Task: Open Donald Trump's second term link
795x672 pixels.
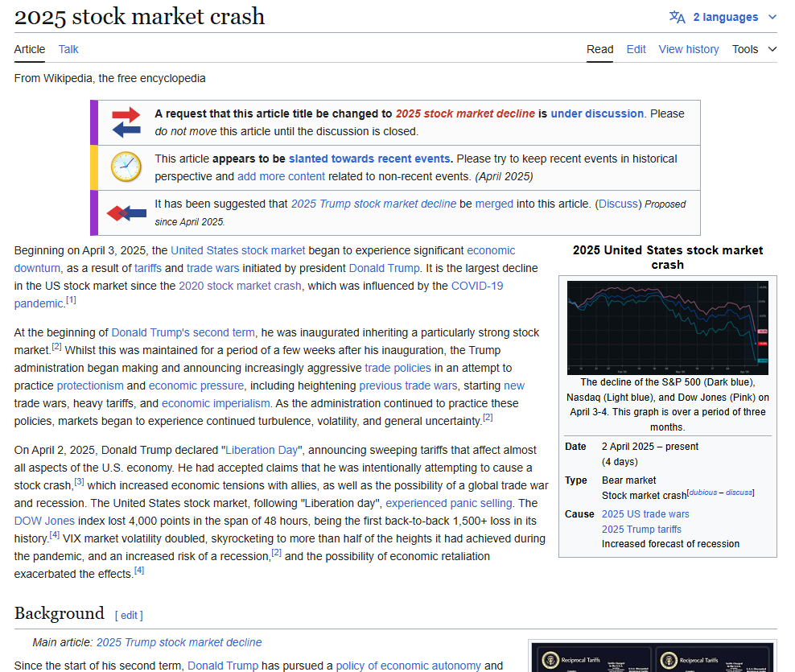Action: pos(183,332)
